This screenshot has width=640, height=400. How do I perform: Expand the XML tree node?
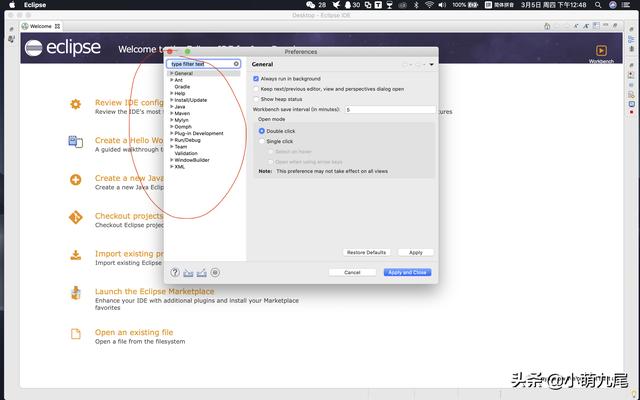click(171, 167)
